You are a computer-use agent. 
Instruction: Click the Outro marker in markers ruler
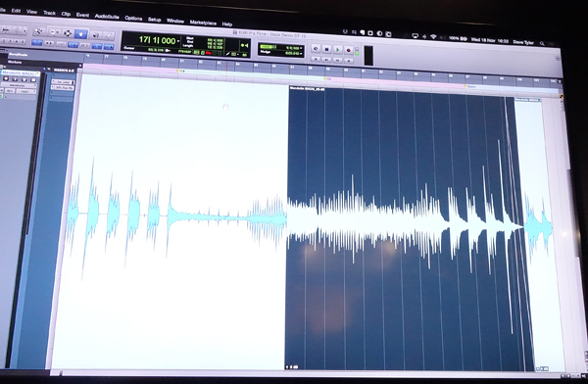(x=470, y=86)
